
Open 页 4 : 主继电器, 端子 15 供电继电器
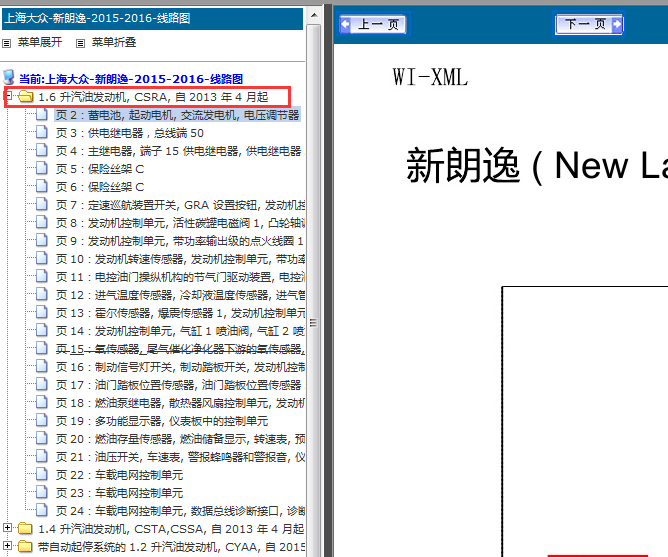[x=179, y=151]
